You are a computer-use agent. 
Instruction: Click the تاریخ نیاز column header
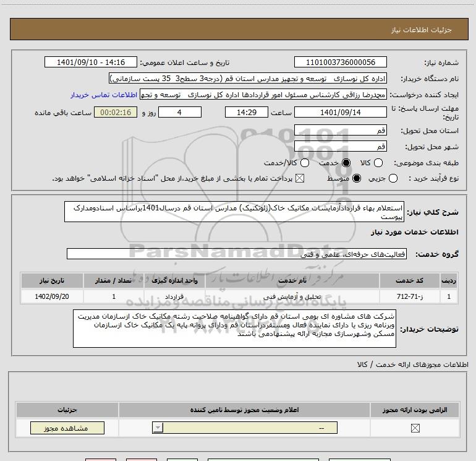click(x=52, y=280)
